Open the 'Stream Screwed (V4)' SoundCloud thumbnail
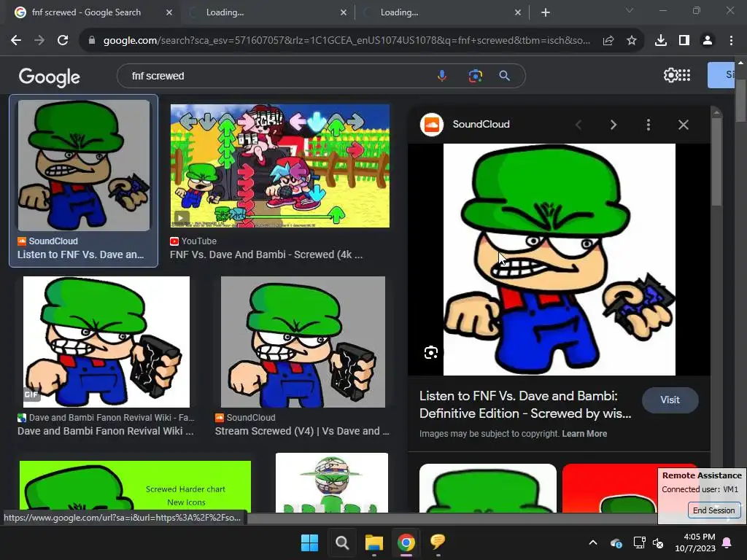The image size is (747, 560). [x=303, y=342]
